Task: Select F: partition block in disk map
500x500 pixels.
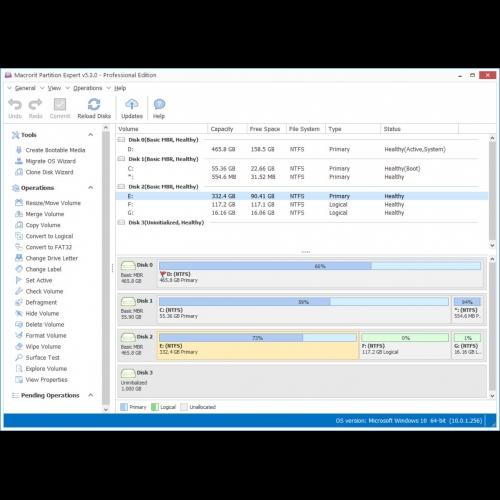Action: (405, 345)
